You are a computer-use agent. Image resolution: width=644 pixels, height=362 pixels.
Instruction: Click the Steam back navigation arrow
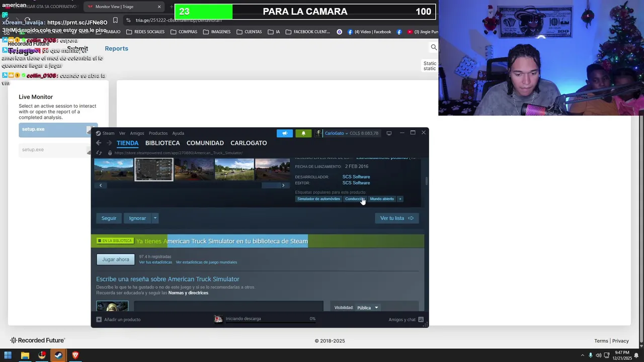point(99,143)
